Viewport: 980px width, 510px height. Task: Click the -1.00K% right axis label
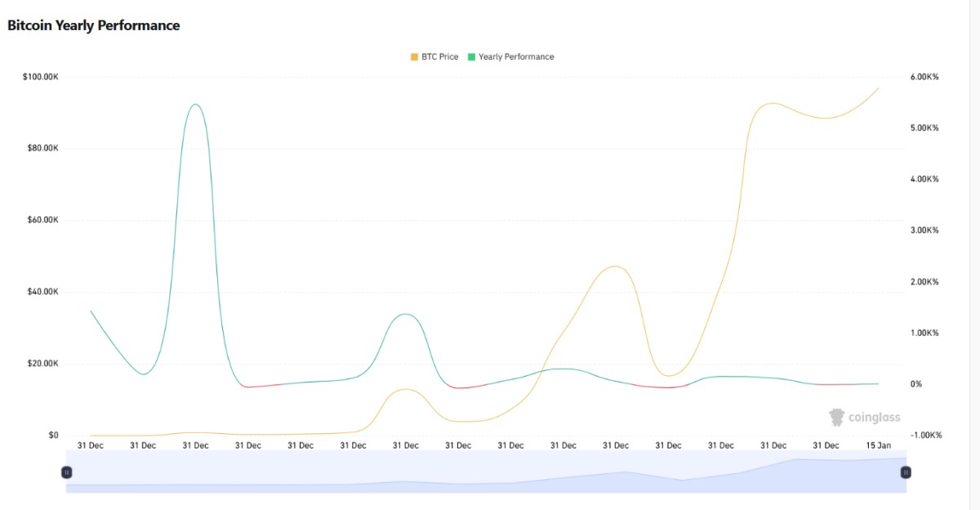(925, 435)
